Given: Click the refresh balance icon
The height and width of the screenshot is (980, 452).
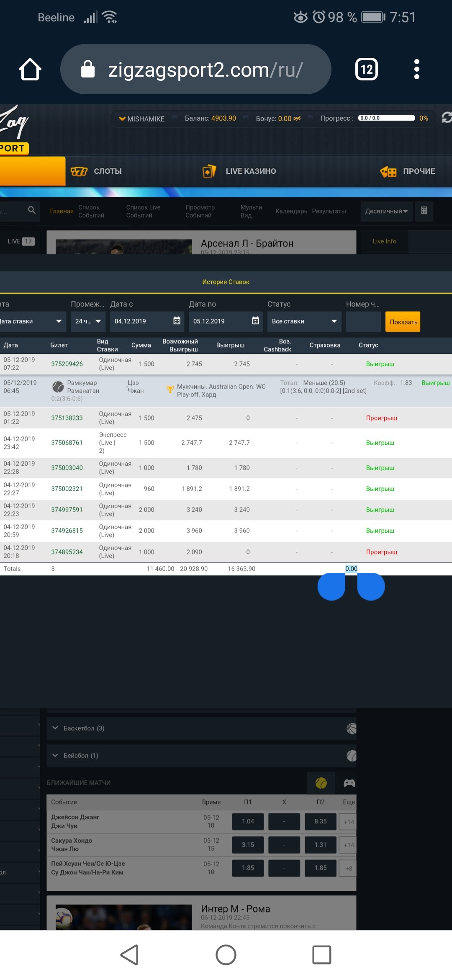Looking at the screenshot, I should pos(446,118).
